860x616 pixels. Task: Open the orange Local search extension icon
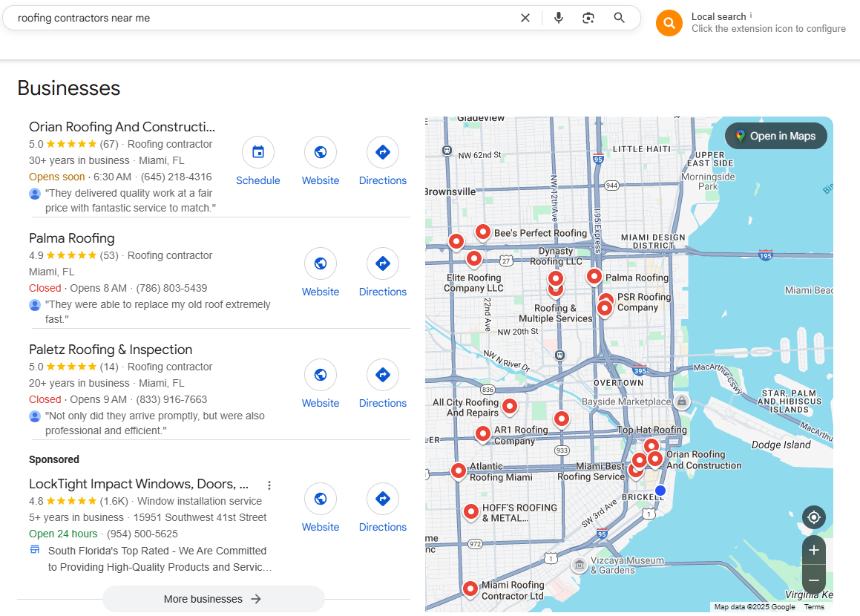pos(669,23)
